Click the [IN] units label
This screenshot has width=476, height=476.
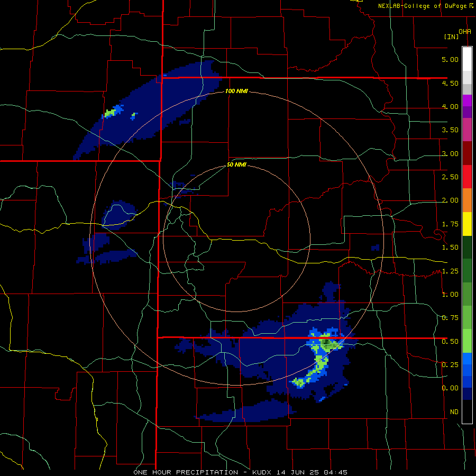452,36
